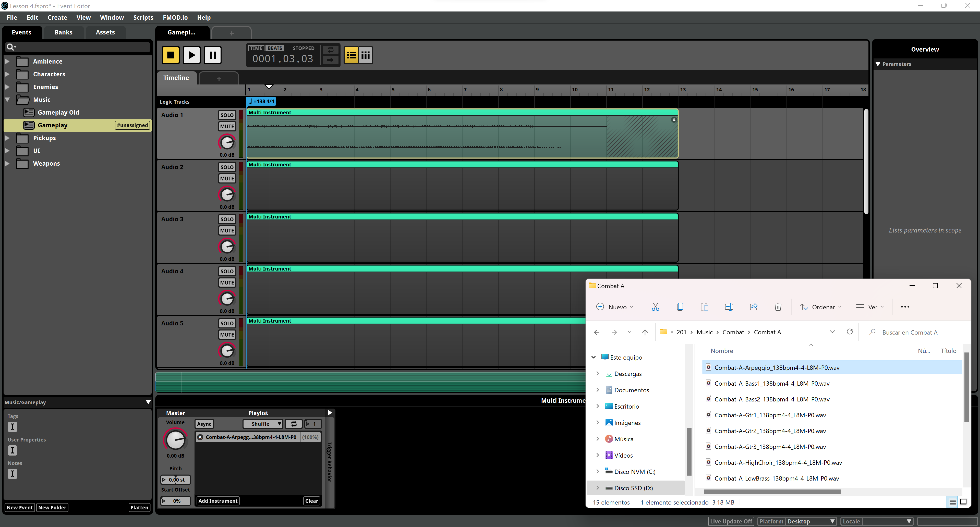980x527 pixels.
Task: Toggle the Async button in the instrument panel
Action: (x=204, y=424)
